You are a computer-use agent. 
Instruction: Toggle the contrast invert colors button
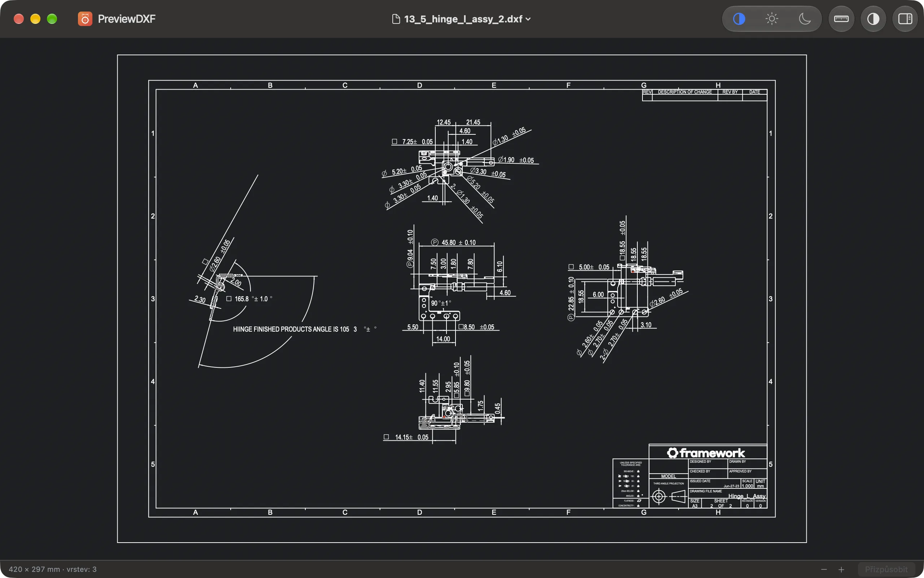coord(873,19)
